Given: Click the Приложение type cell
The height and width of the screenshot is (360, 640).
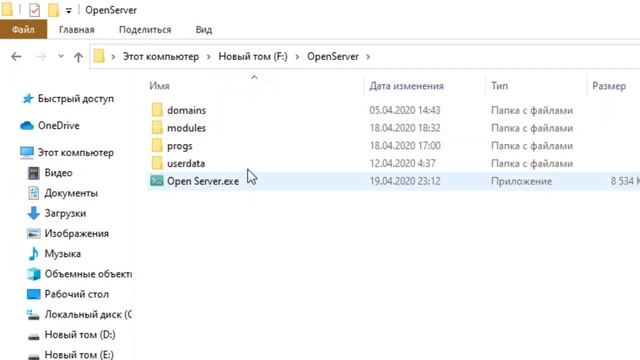Looking at the screenshot, I should (522, 181).
